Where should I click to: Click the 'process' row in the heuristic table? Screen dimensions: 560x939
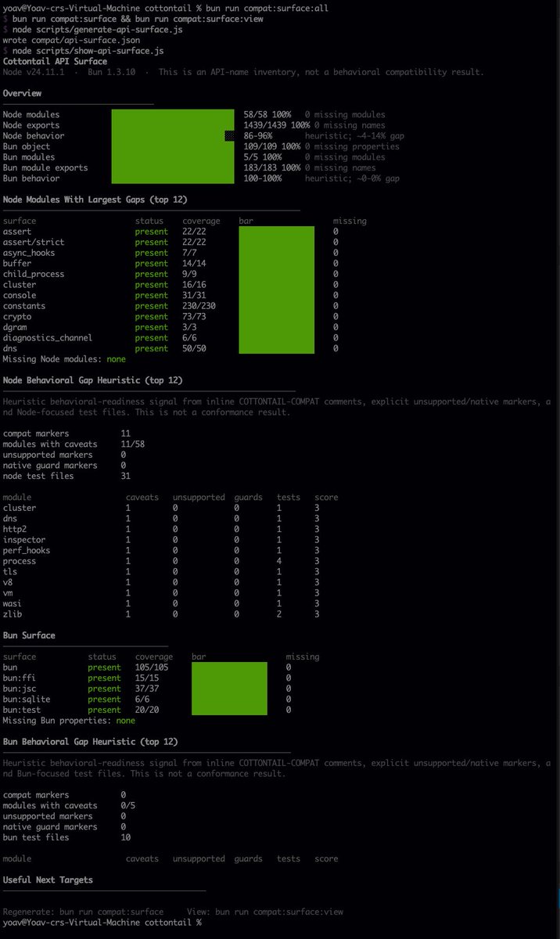(x=160, y=560)
